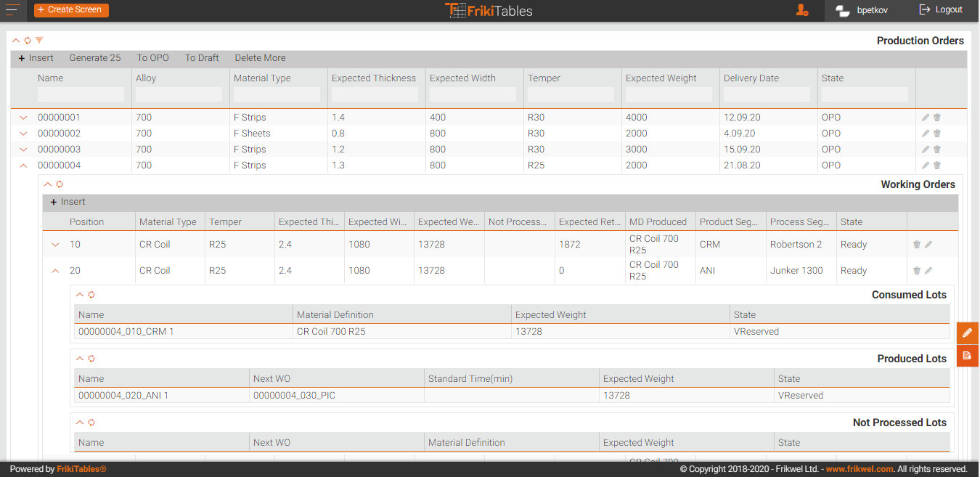Click the orange user icon in the header

pos(802,10)
